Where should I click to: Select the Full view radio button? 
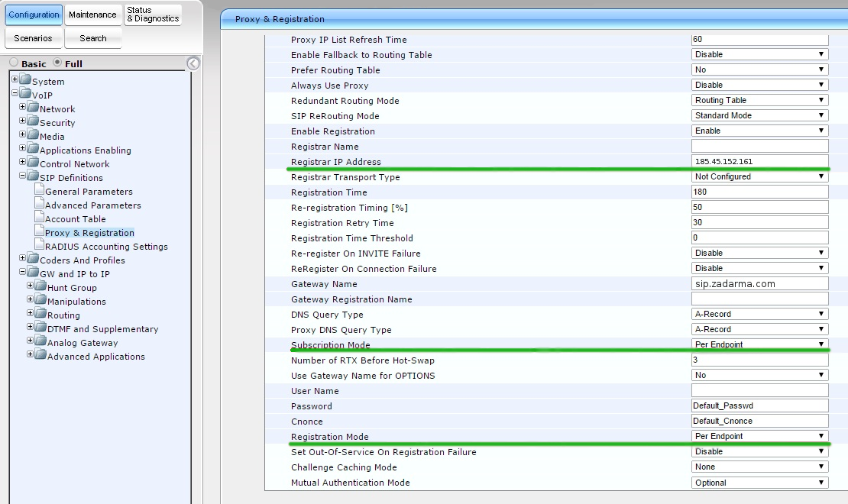click(x=57, y=63)
